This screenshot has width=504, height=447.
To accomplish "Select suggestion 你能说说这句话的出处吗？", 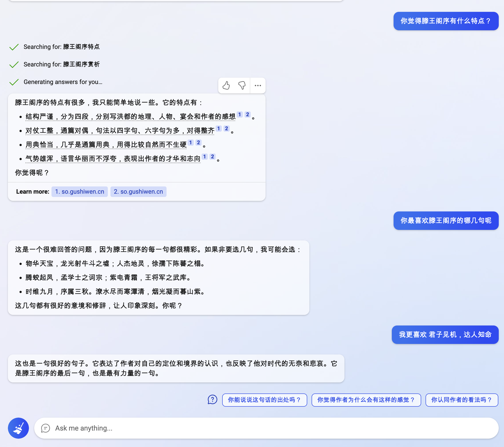I will pos(264,400).
